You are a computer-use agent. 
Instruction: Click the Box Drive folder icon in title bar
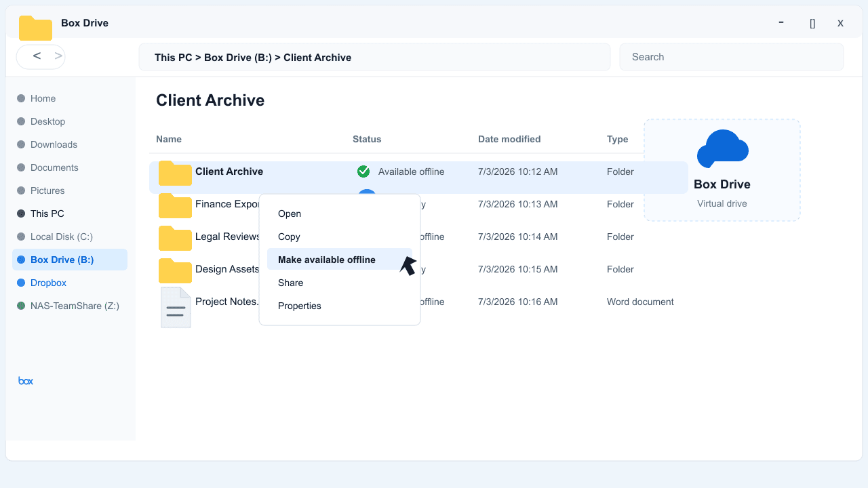[35, 27]
